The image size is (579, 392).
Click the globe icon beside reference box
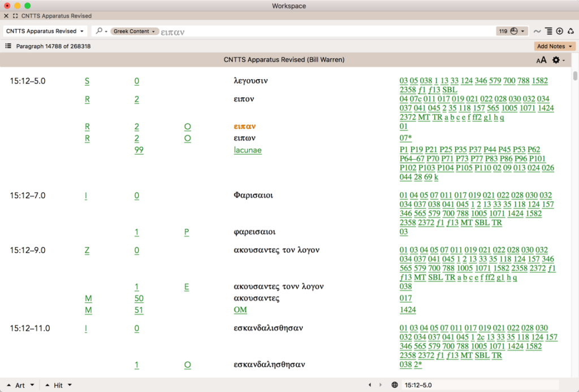(394, 385)
